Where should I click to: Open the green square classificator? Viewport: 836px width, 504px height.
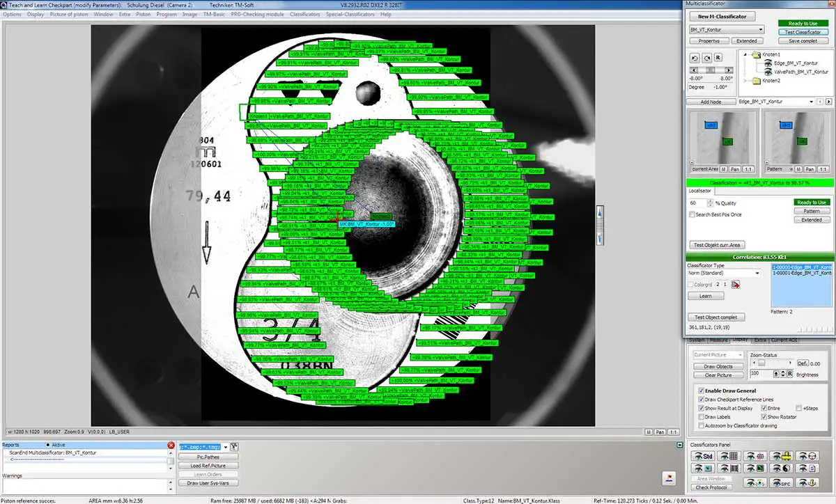point(755,468)
